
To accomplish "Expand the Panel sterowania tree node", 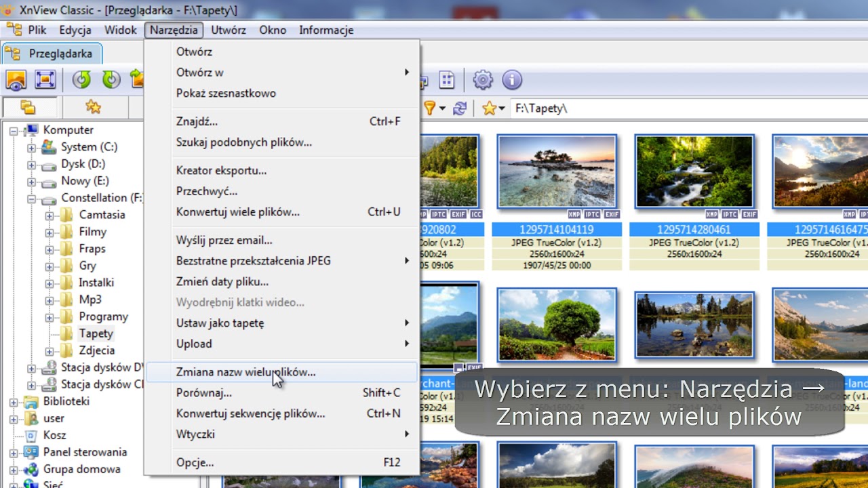I will [x=13, y=453].
